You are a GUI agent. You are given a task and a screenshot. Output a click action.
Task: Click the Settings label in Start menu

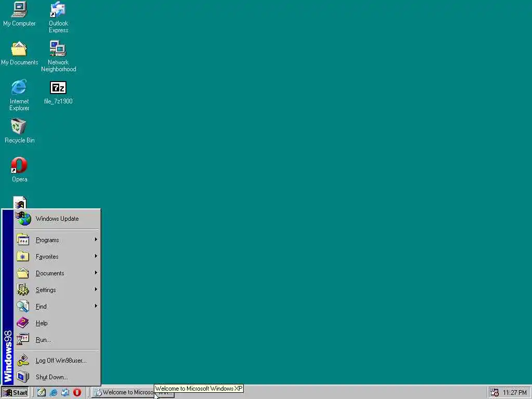click(x=46, y=290)
